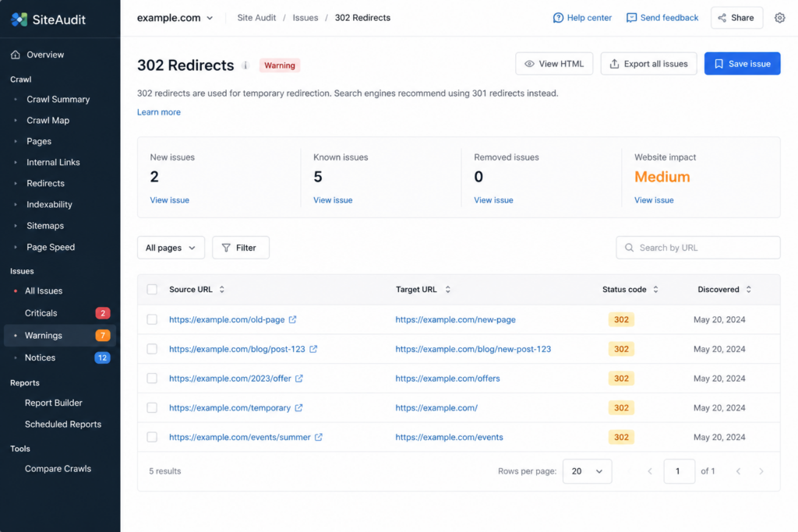Open external link icon for blog/post-123 URL
798x532 pixels.
(313, 349)
